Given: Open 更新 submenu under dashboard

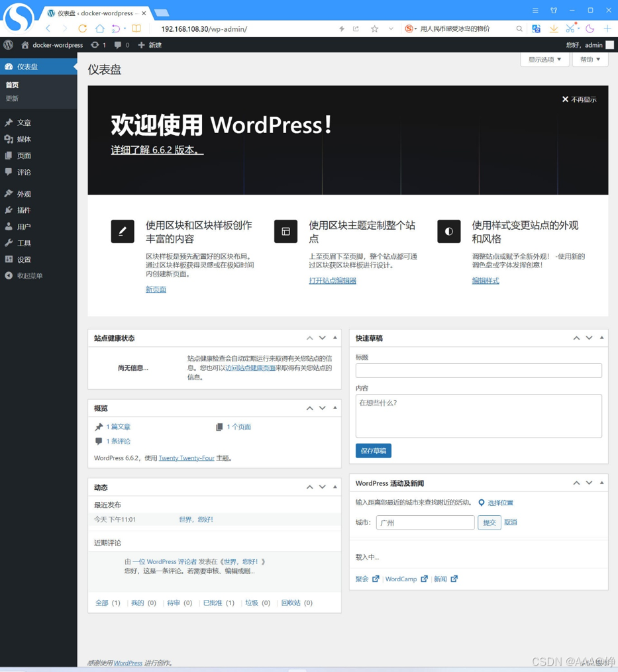Looking at the screenshot, I should point(12,98).
